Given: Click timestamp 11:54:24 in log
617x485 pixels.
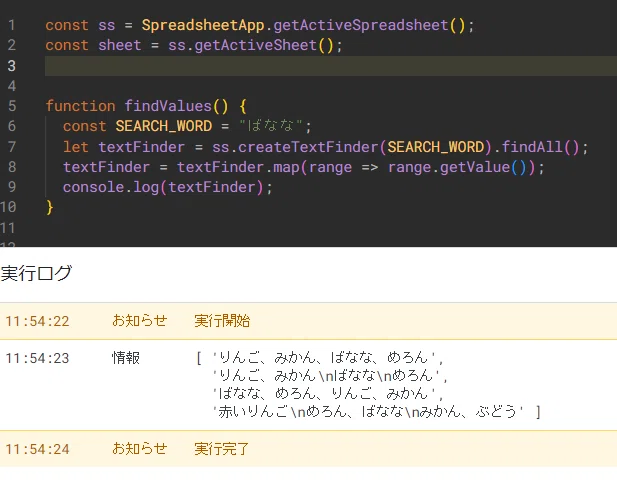Looking at the screenshot, I should pos(37,449).
